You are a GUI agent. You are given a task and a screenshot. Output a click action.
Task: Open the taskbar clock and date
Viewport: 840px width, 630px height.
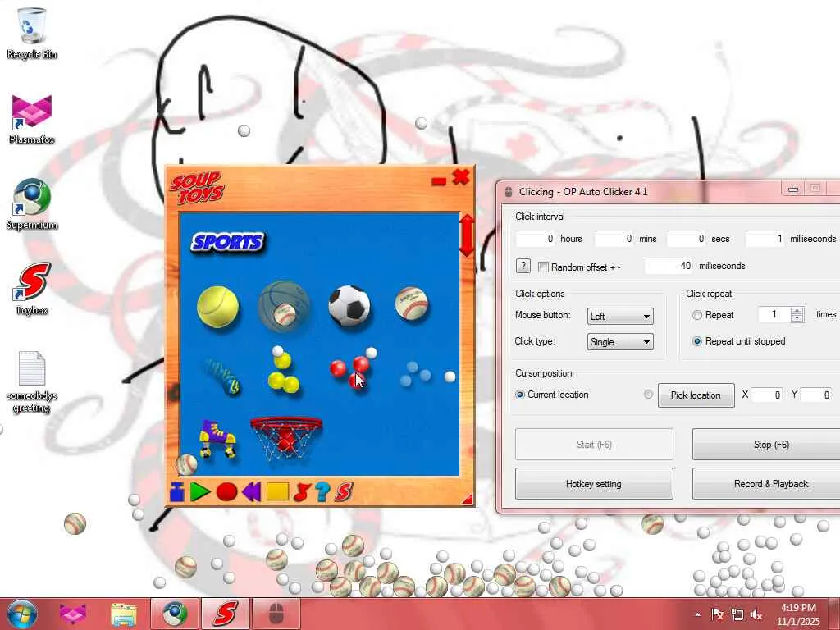pyautogui.click(x=798, y=614)
